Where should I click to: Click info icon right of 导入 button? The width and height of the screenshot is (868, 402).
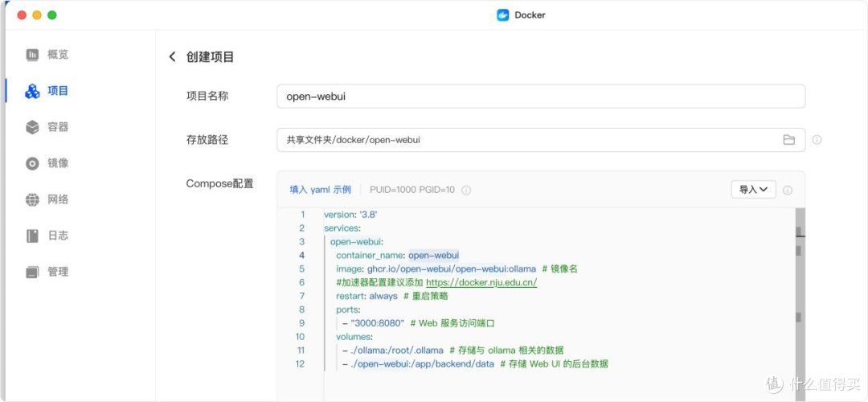coord(787,190)
